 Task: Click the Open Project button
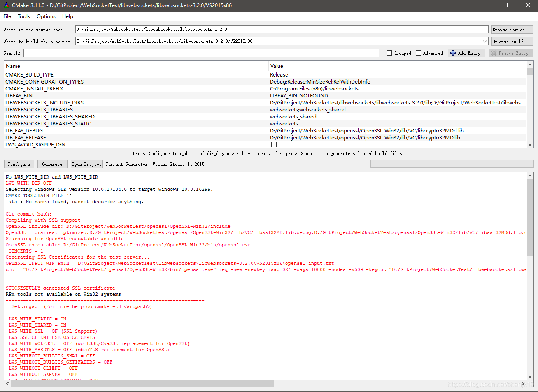point(86,164)
